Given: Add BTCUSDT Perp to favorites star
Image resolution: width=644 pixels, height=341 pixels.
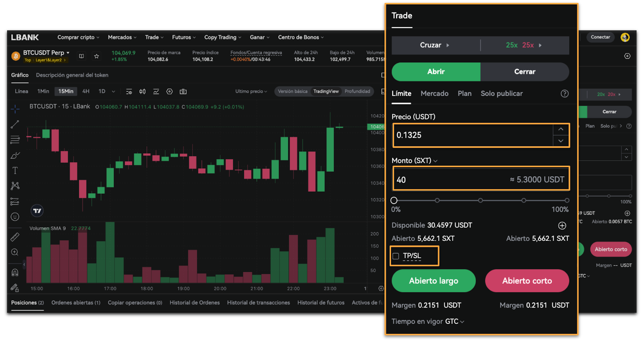Looking at the screenshot, I should pyautogui.click(x=97, y=56).
